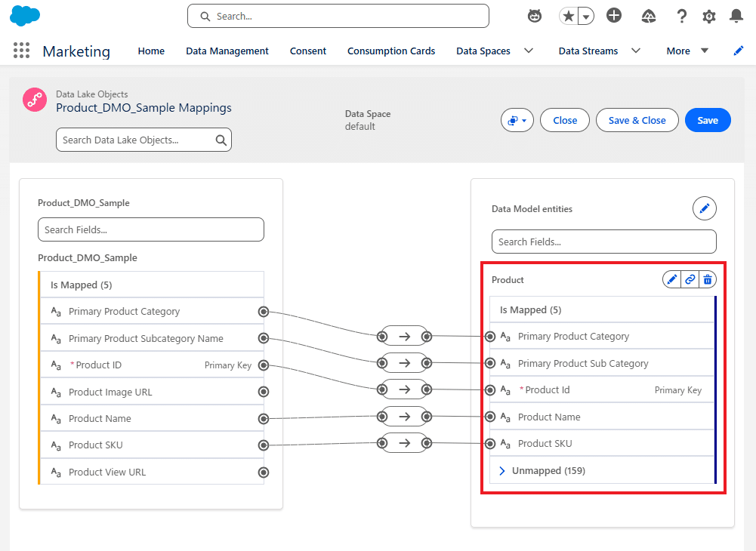
Task: Select source field Product SKU
Action: coord(152,445)
